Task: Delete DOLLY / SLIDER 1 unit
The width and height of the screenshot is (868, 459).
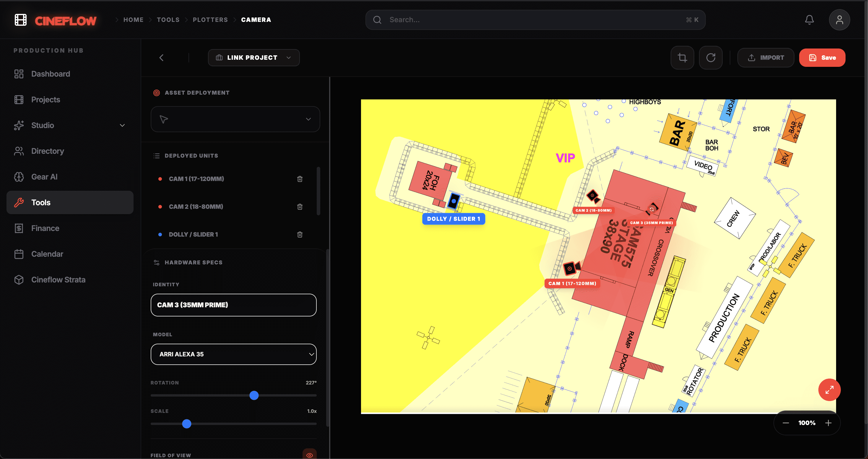Action: click(300, 235)
